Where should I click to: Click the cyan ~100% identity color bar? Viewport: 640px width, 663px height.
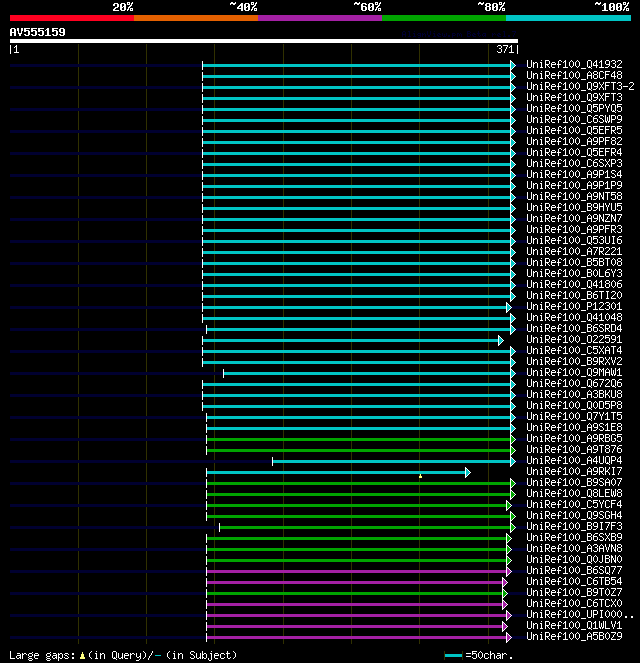point(568,18)
